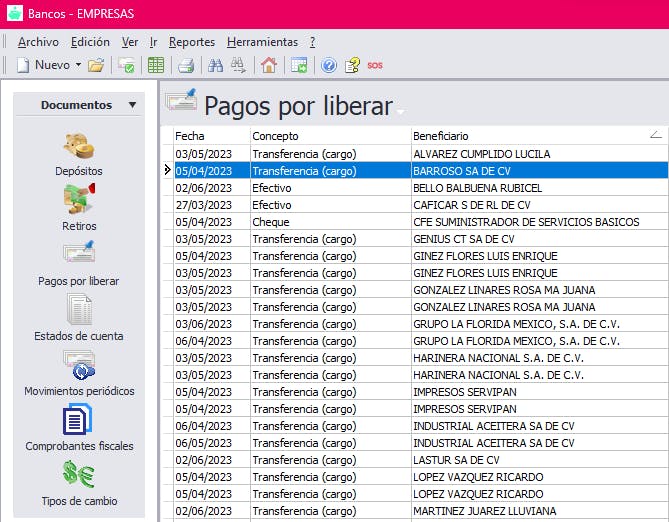Click the calendar with green arrow icon

pyautogui.click(x=299, y=65)
